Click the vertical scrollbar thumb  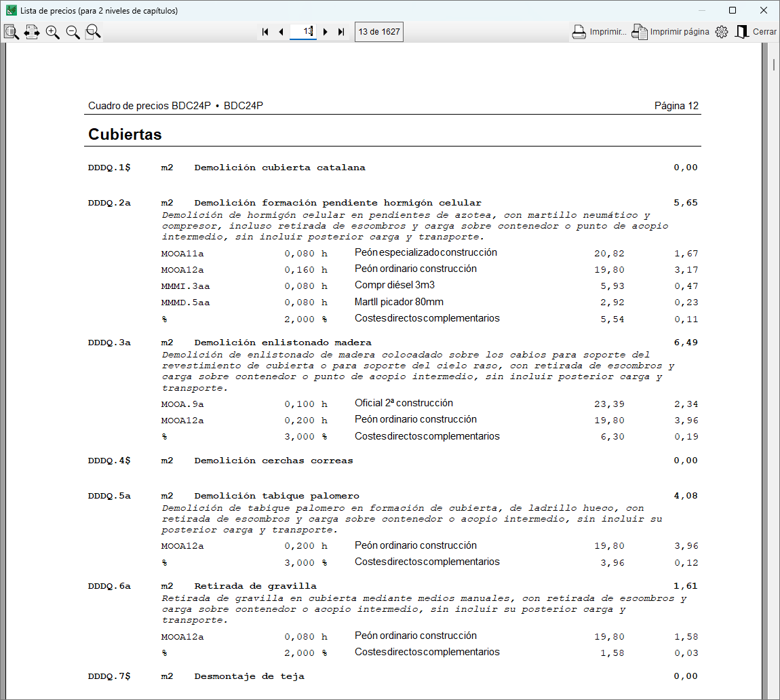774,64
